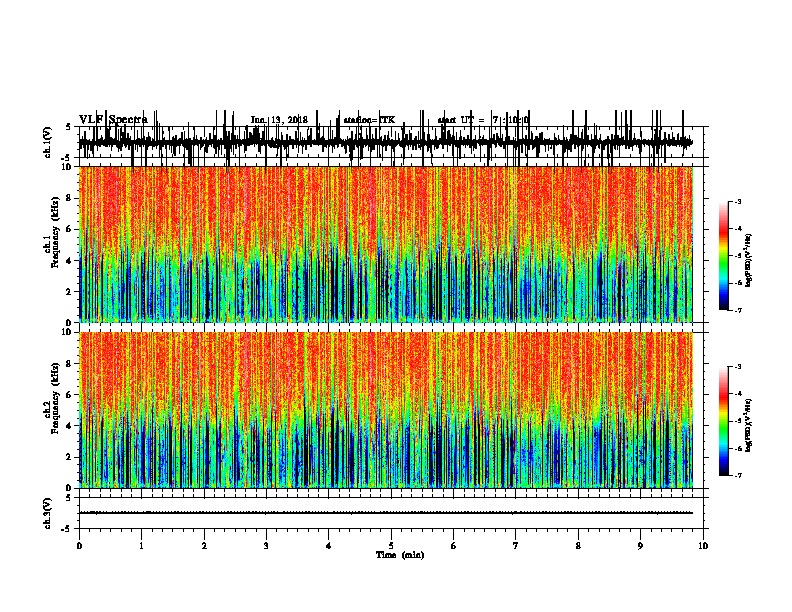The width and height of the screenshot is (792, 612).
Task: Click the ch.2 spectrogram color bar
Action: pos(724,421)
